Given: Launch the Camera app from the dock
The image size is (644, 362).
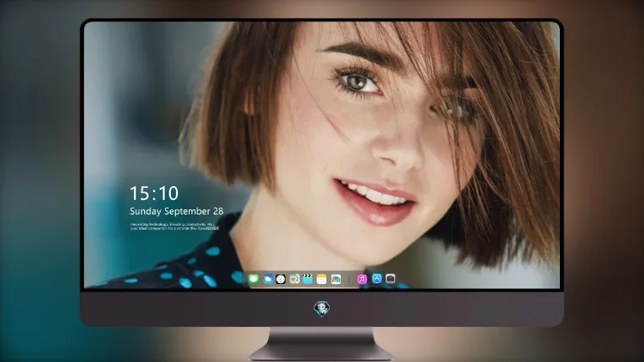Looking at the screenshot, I should tap(390, 279).
